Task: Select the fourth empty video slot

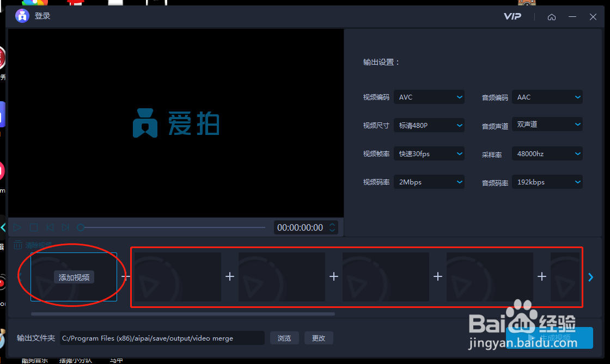Action: 386,277
